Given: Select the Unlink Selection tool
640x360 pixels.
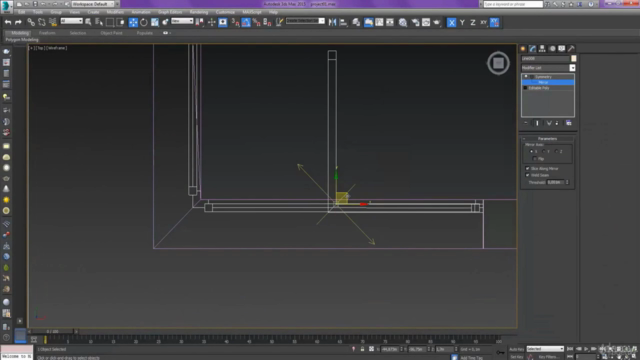Looking at the screenshot, I should tap(42, 22).
